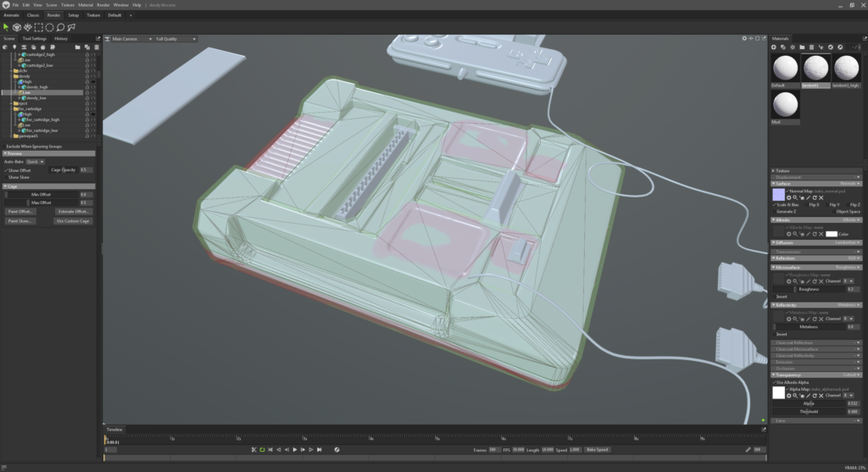
Task: Create a new material with the plus icon
Action: coord(774,47)
